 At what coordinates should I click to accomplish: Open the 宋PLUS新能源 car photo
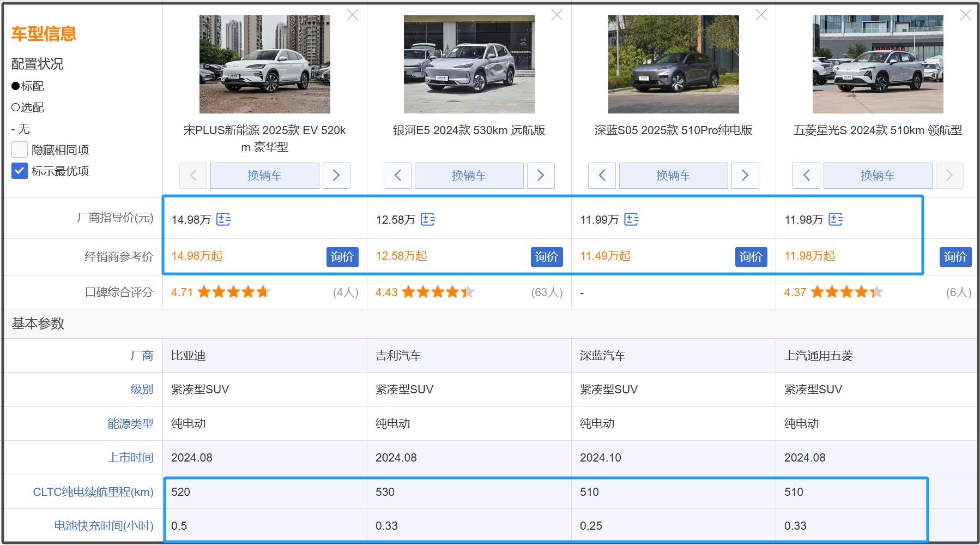[x=265, y=64]
